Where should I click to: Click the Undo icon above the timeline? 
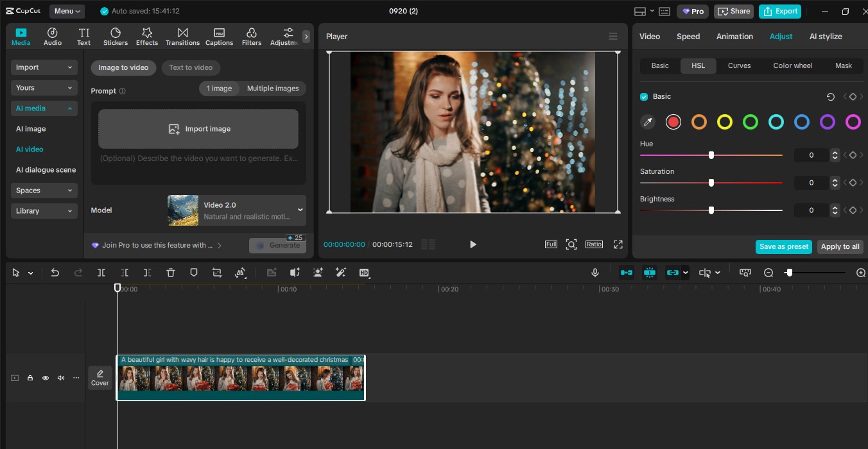point(55,273)
